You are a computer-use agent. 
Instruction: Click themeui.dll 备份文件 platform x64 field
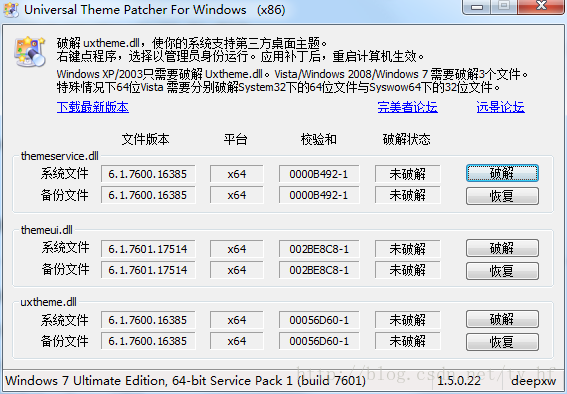point(236,270)
